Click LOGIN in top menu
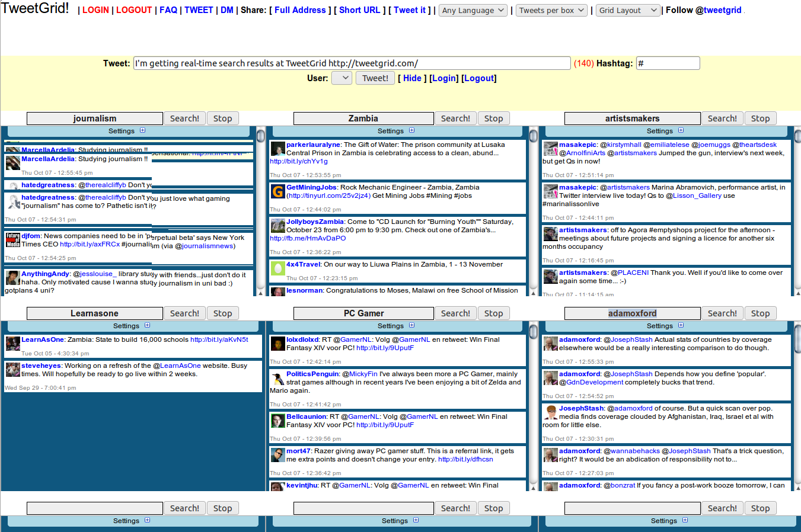The image size is (801, 532). point(95,10)
